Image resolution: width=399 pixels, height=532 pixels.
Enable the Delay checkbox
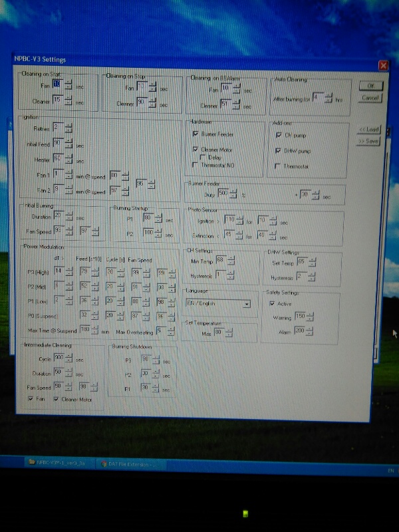(x=203, y=157)
